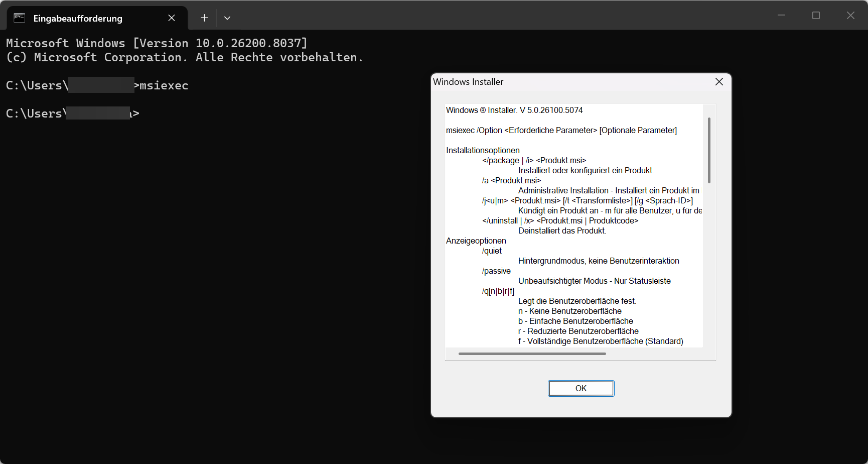Image resolution: width=868 pixels, height=464 pixels.
Task: Click the '/a <Produkt.msi>' line
Action: [511, 180]
